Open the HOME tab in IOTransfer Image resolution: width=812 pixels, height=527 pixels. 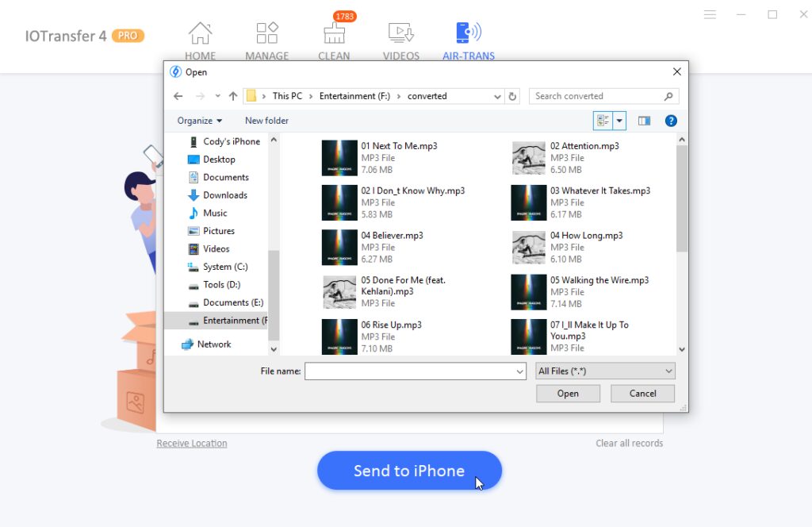(200, 41)
